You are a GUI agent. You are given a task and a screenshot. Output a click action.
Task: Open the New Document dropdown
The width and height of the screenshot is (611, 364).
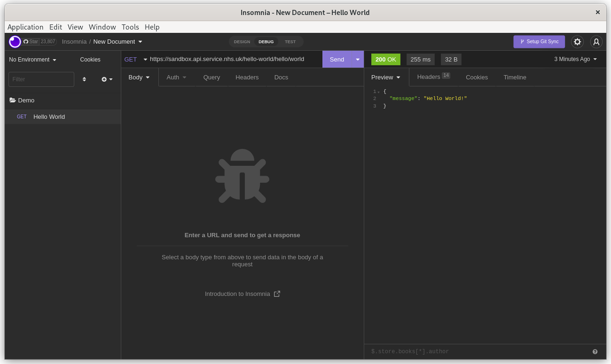(x=118, y=42)
